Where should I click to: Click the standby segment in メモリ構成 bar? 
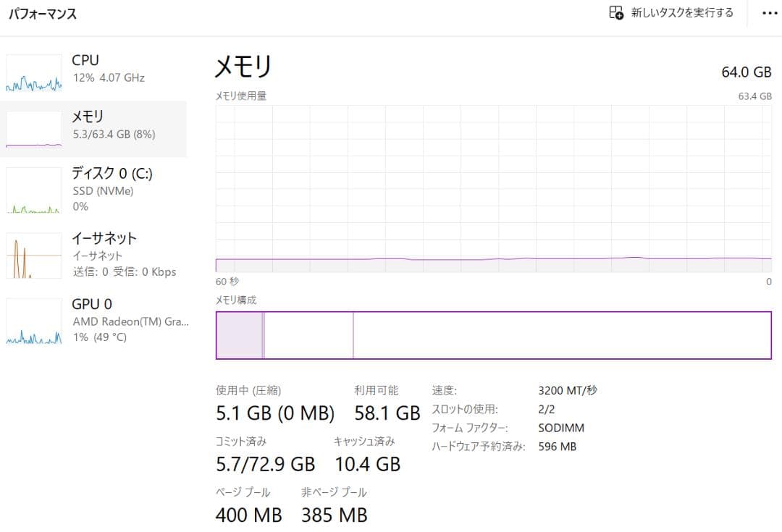(x=308, y=335)
